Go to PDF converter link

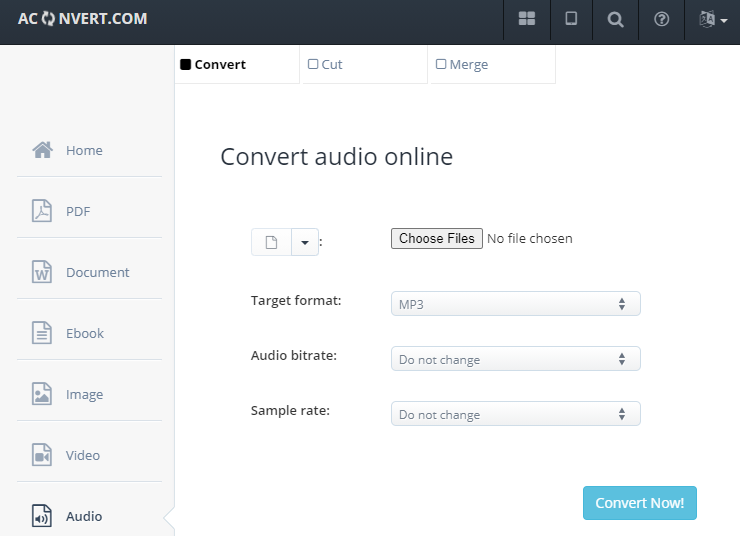pyautogui.click(x=78, y=211)
